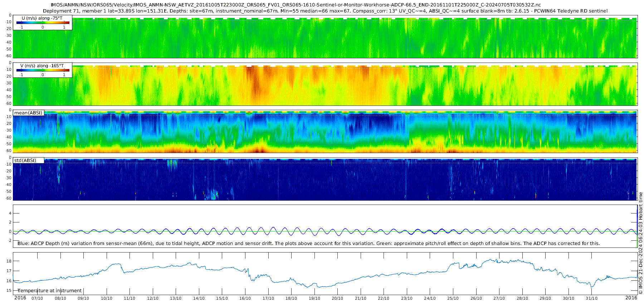
Task: Click the V velocity colorbar gradient
Action: [43, 70]
